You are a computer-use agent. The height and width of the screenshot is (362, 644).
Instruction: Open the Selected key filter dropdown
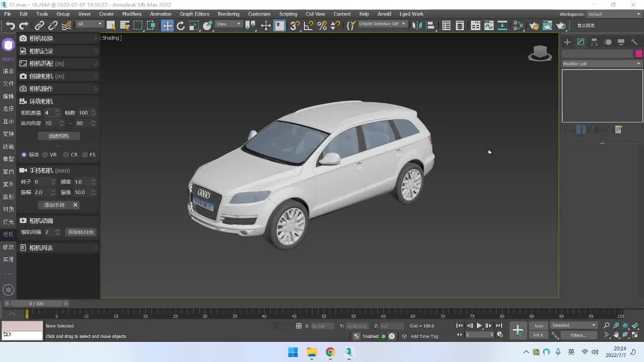coord(574,325)
